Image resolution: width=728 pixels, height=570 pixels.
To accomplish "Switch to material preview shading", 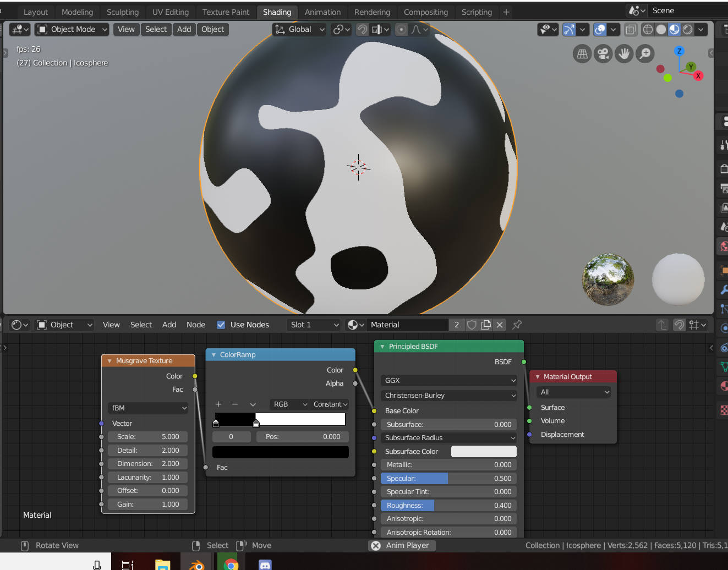I will [x=674, y=29].
